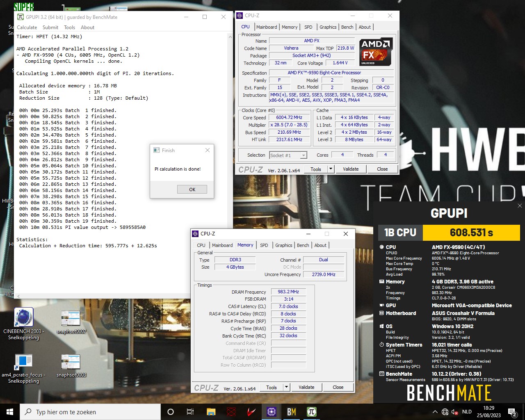Switch to Mainboard tab in bottom CPU-Z
This screenshot has width=525, height=420.
point(222,245)
